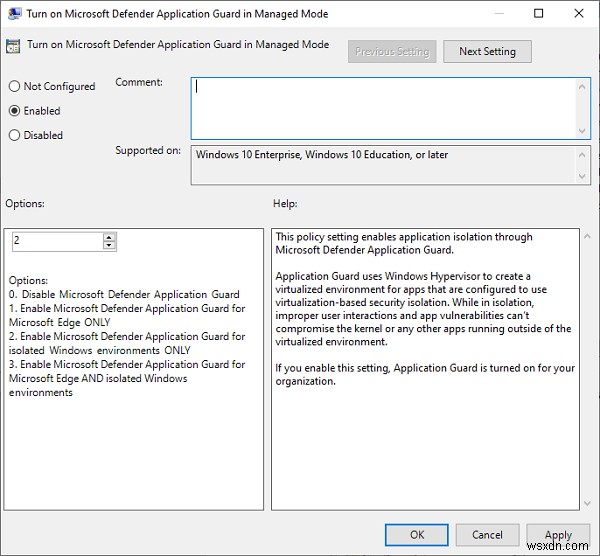Screen dimensions: 600x556
Task: Click the grayed Previous Setting button
Action: tap(392, 51)
